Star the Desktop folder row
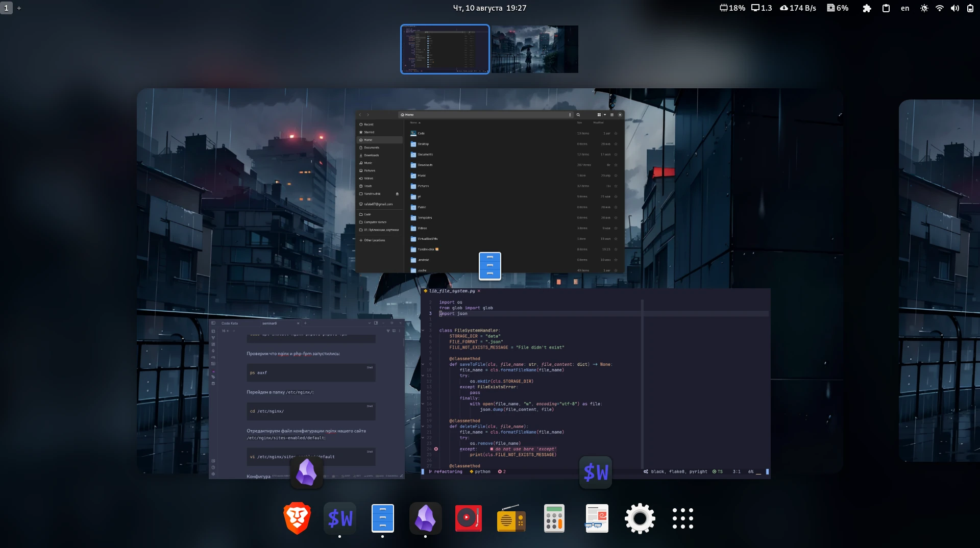Image resolution: width=980 pixels, height=548 pixels. 616,144
